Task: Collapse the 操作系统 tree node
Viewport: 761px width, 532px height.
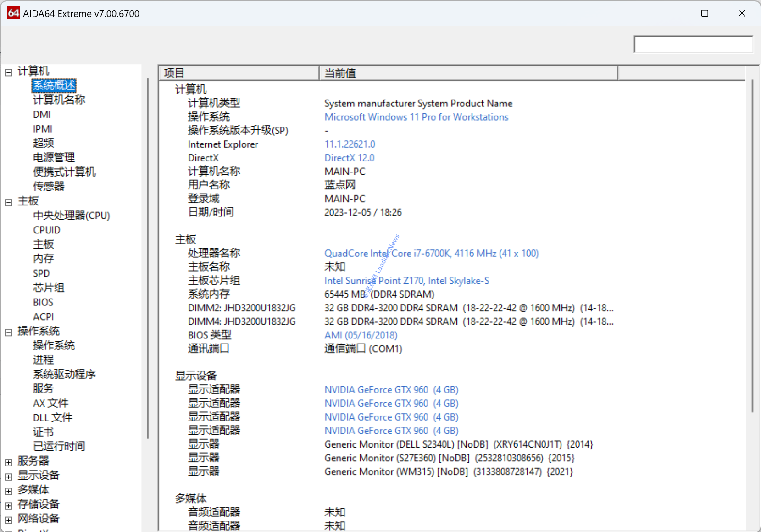Action: tap(8, 332)
